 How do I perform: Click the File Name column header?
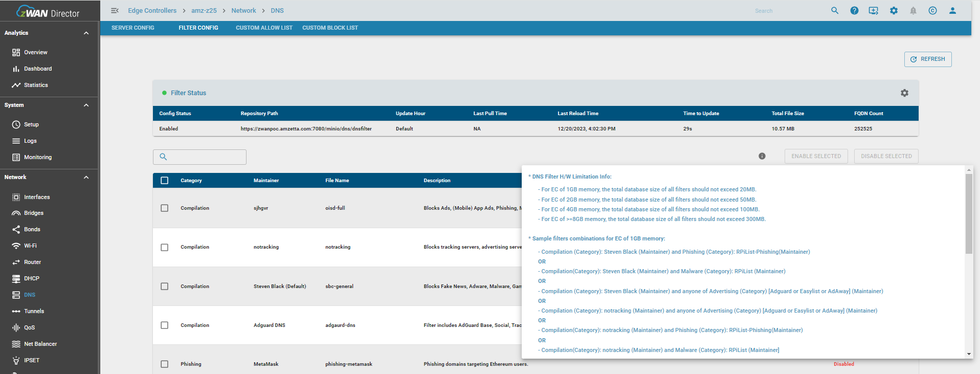[337, 181]
